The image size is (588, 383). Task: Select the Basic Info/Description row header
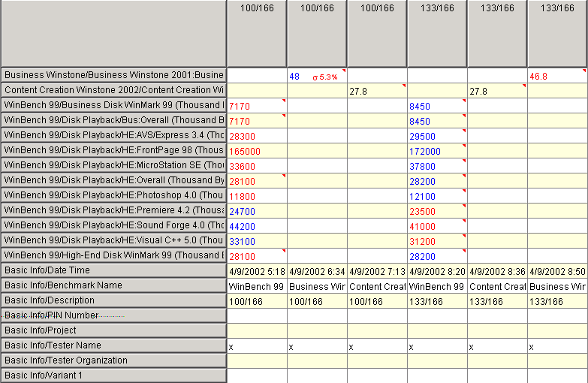click(x=113, y=300)
